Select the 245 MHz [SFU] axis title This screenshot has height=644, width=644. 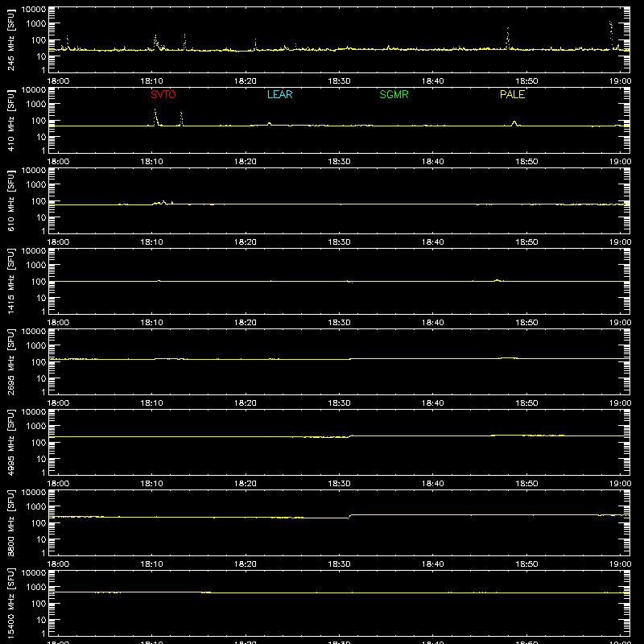[10, 39]
